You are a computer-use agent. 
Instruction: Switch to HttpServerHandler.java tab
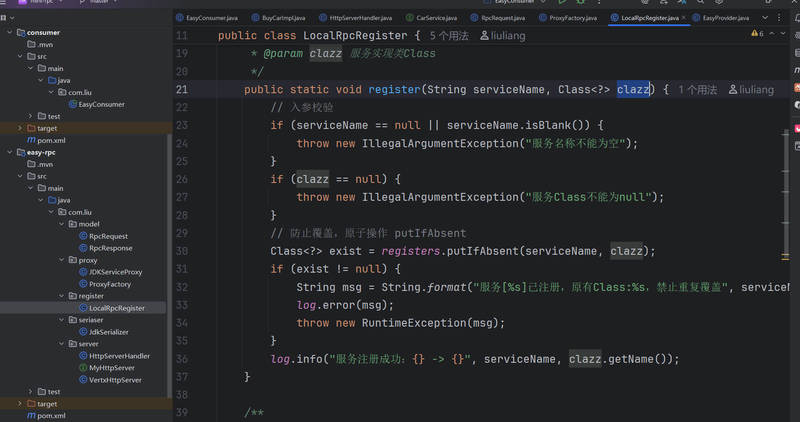click(x=356, y=17)
